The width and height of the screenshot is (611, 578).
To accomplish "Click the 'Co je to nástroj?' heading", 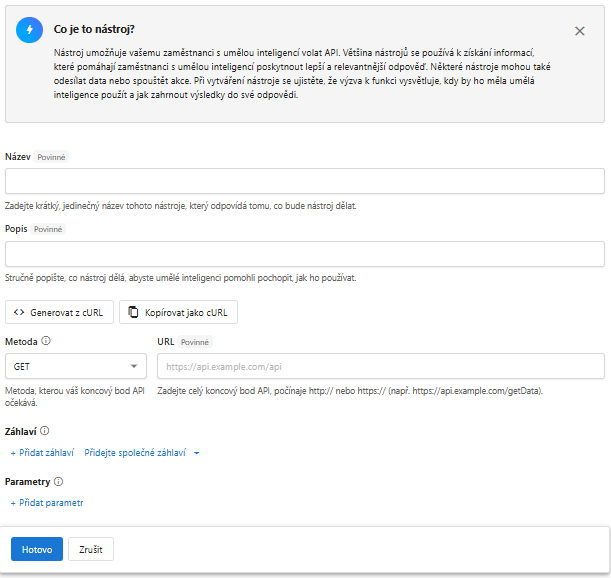I will pos(96,30).
